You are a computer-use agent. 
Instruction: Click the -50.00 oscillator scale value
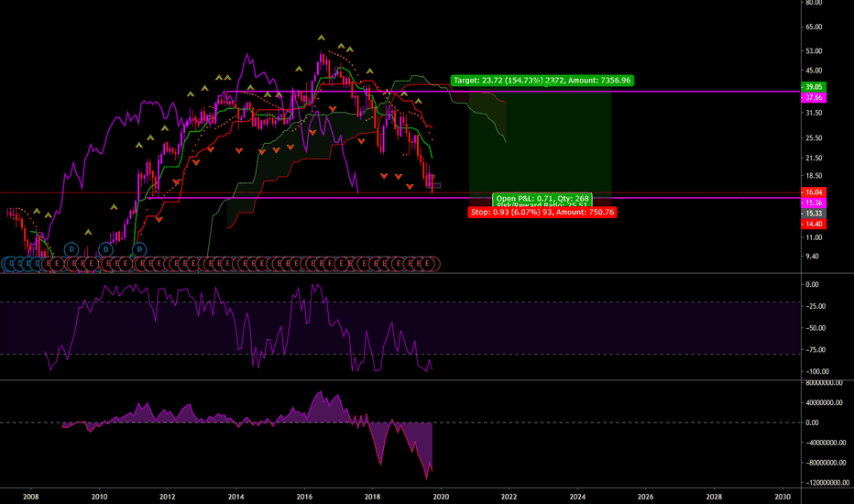pos(816,328)
